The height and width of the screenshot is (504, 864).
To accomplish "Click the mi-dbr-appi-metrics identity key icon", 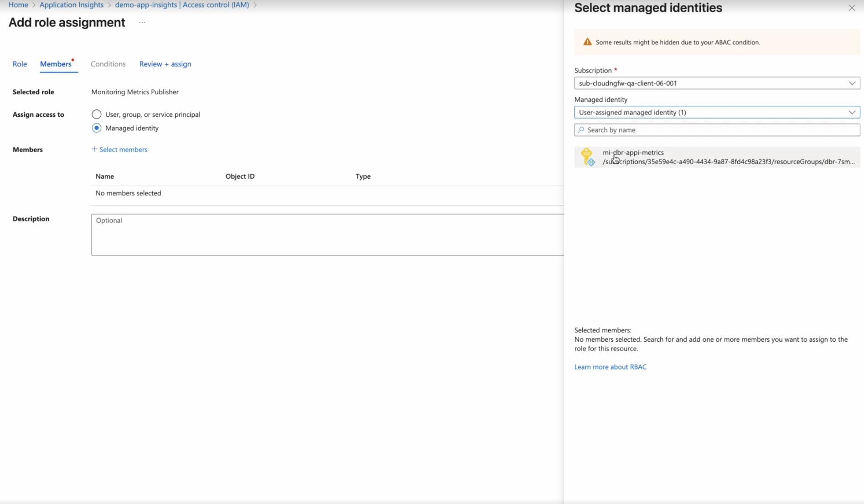I will click(587, 157).
